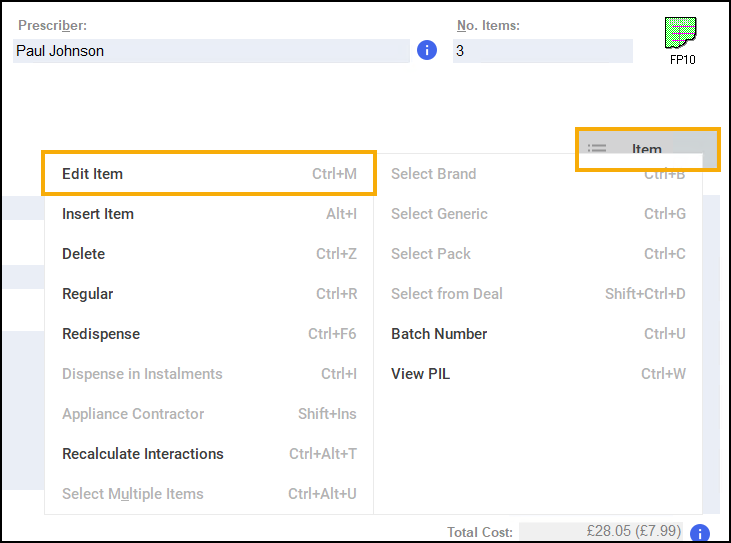Image resolution: width=731 pixels, height=543 pixels.
Task: Click Recalculate Interactions menu entry
Action: 208,454
